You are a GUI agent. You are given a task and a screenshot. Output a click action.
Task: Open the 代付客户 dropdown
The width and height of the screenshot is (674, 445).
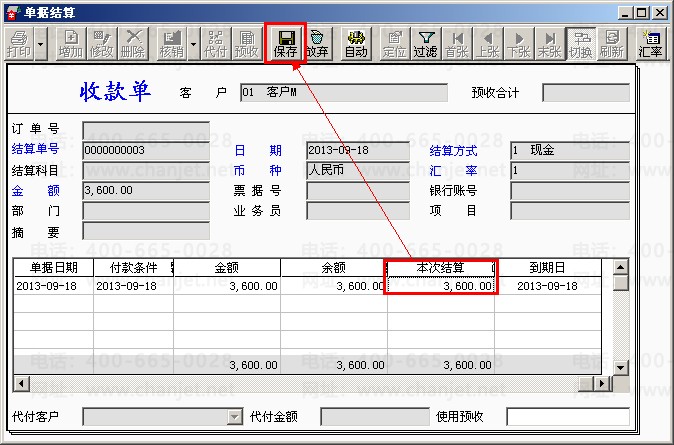click(x=235, y=417)
